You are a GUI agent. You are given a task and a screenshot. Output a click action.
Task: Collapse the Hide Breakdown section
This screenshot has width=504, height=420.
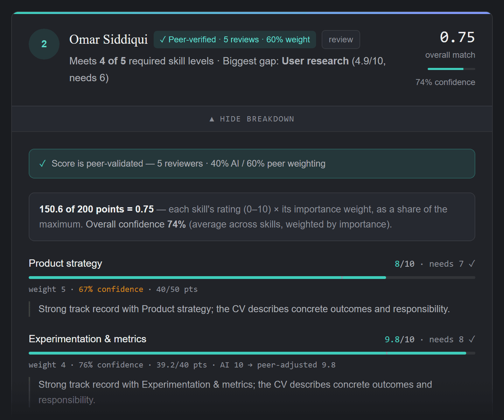[x=252, y=119]
